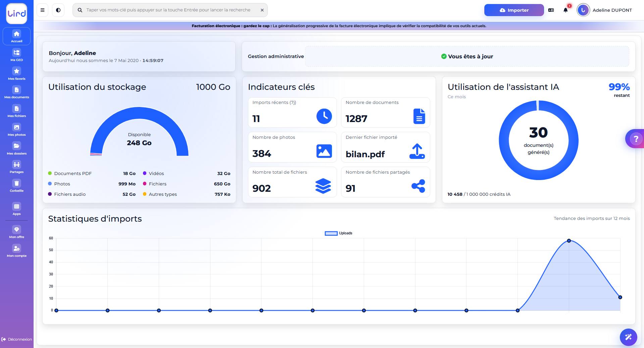Open the Partages section

pyautogui.click(x=16, y=167)
